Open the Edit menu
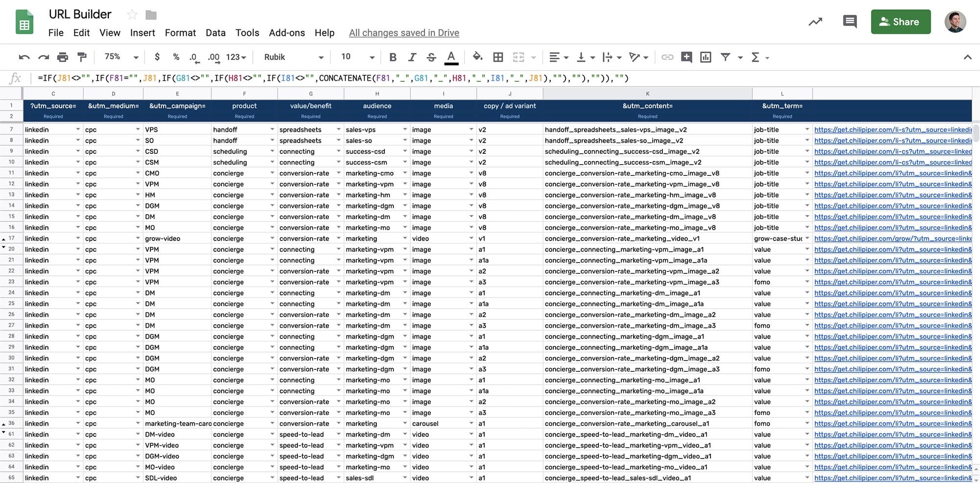The height and width of the screenshot is (483, 980). [81, 33]
